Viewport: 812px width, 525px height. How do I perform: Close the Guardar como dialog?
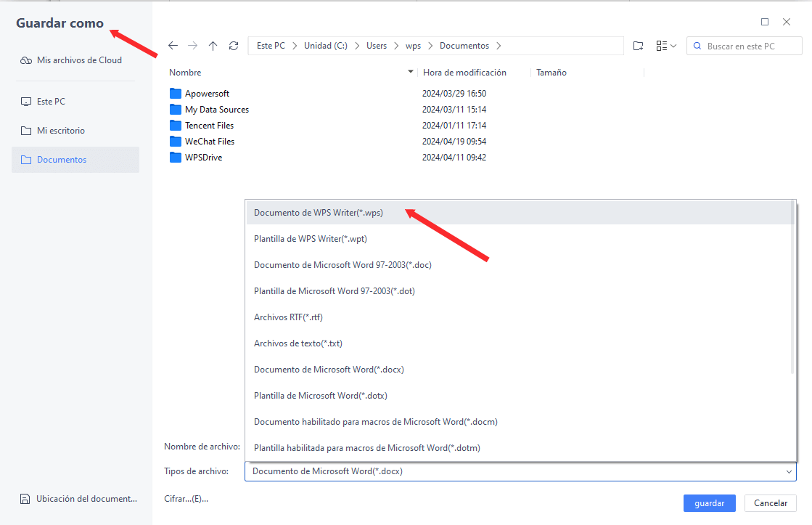click(x=786, y=22)
